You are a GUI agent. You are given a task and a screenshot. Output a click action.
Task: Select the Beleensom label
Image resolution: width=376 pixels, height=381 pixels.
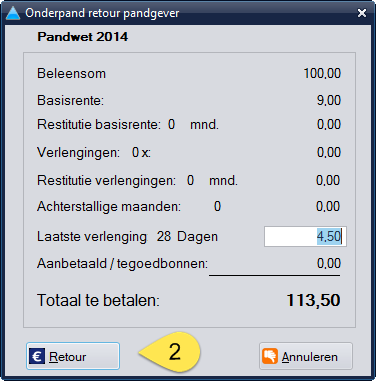coord(71,73)
